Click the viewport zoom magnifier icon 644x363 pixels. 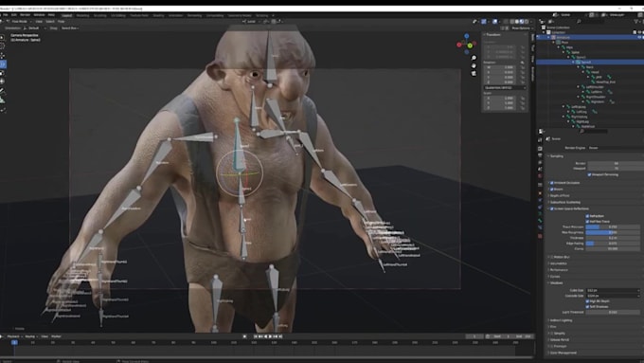pyautogui.click(x=474, y=58)
